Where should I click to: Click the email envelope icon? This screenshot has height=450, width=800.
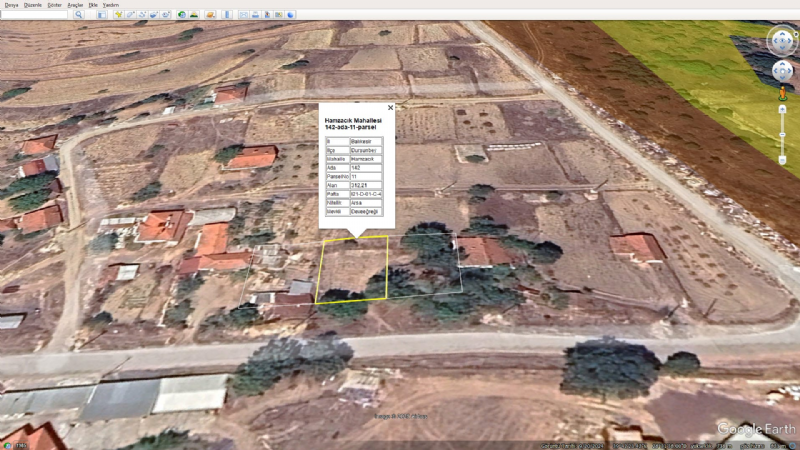click(244, 15)
